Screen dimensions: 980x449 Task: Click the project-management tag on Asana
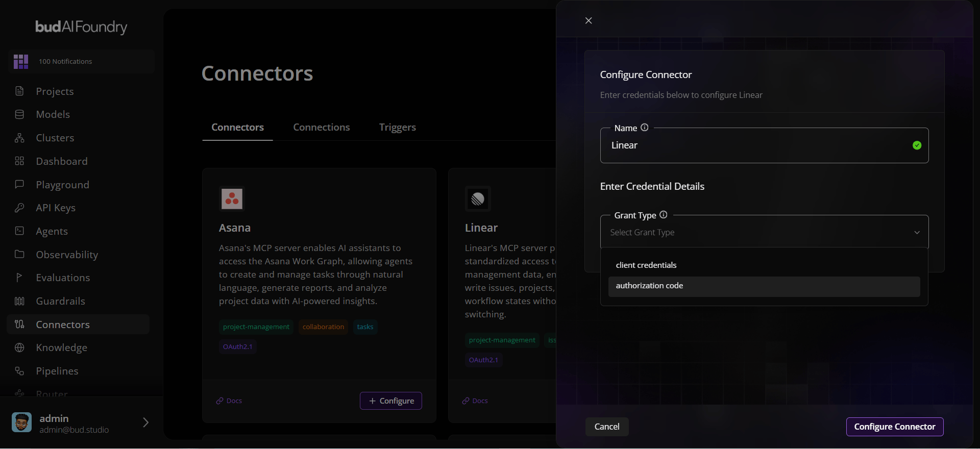click(x=256, y=327)
